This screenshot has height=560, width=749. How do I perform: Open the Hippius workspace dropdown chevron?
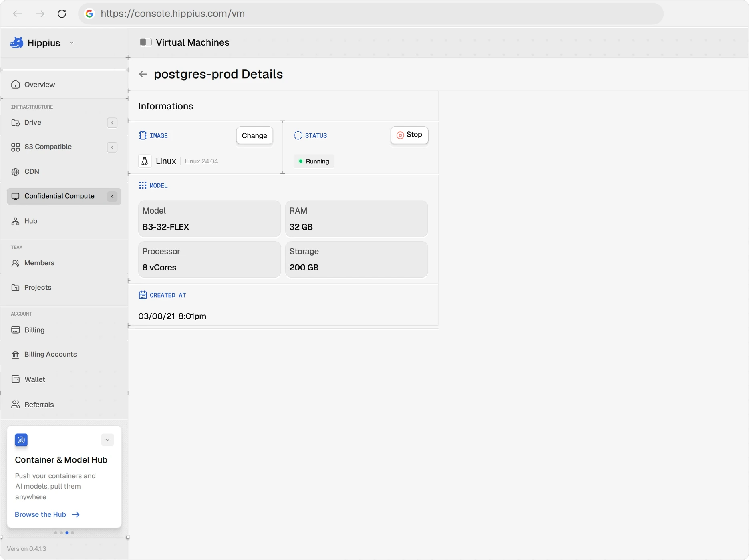(72, 43)
